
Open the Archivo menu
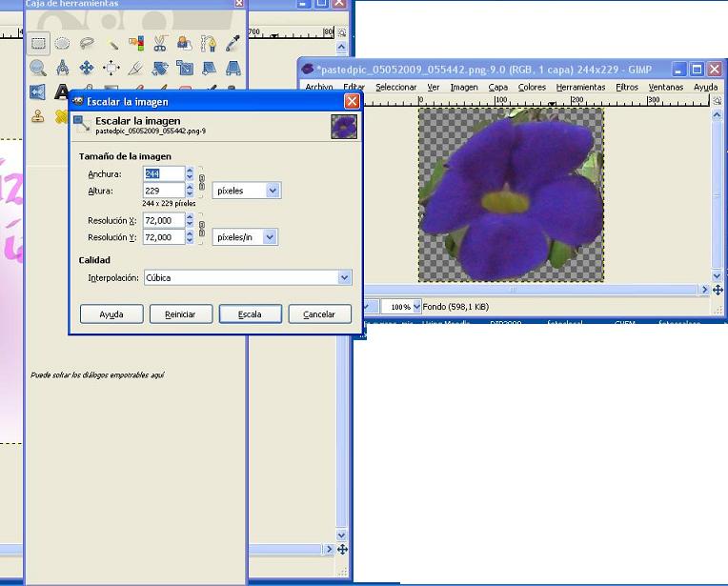319,87
